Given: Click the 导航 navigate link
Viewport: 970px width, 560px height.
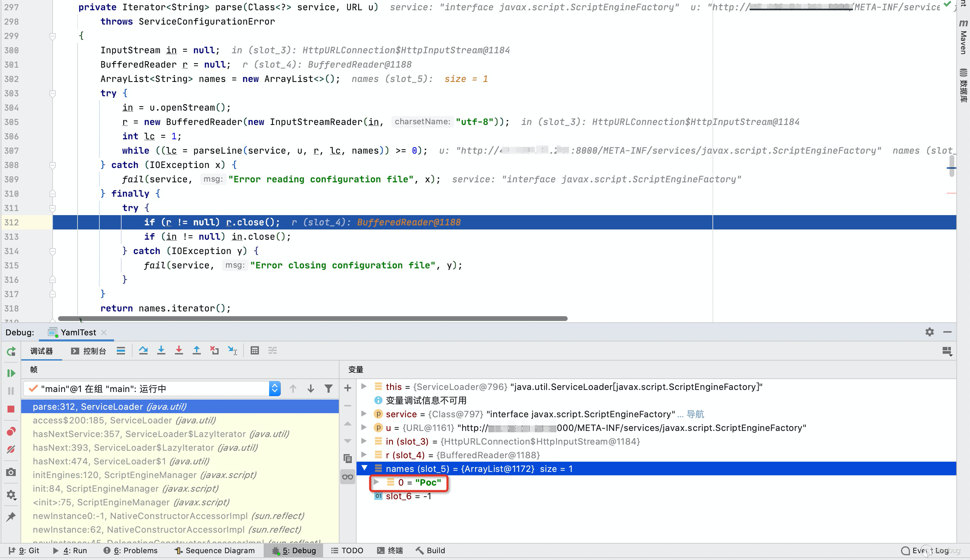Looking at the screenshot, I should [x=695, y=414].
